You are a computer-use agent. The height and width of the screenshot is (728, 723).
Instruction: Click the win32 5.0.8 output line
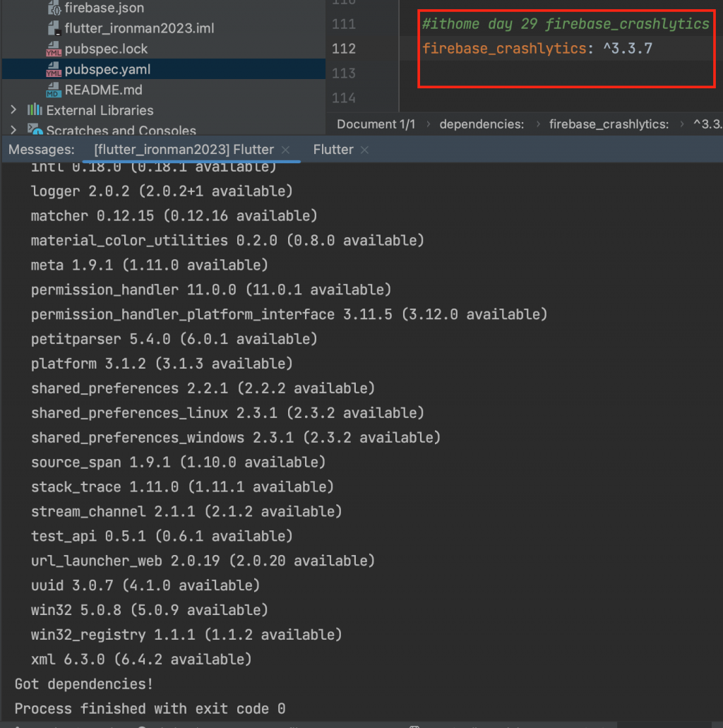[150, 610]
